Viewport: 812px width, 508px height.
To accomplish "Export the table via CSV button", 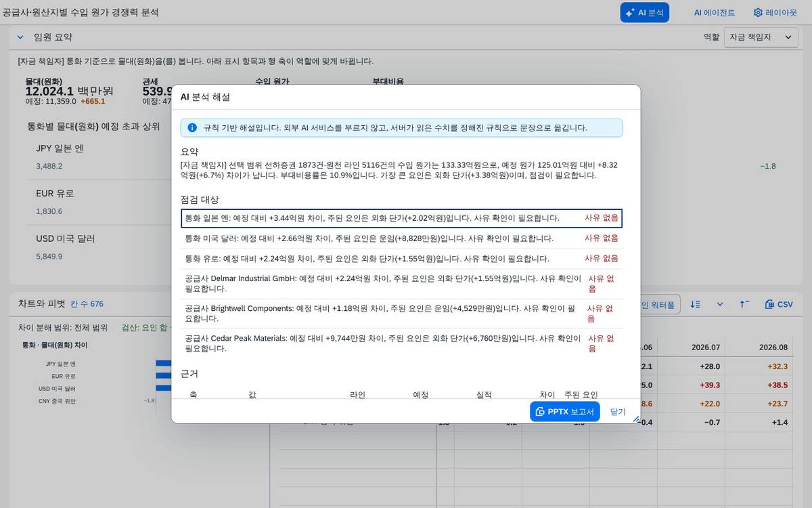I will coord(778,304).
